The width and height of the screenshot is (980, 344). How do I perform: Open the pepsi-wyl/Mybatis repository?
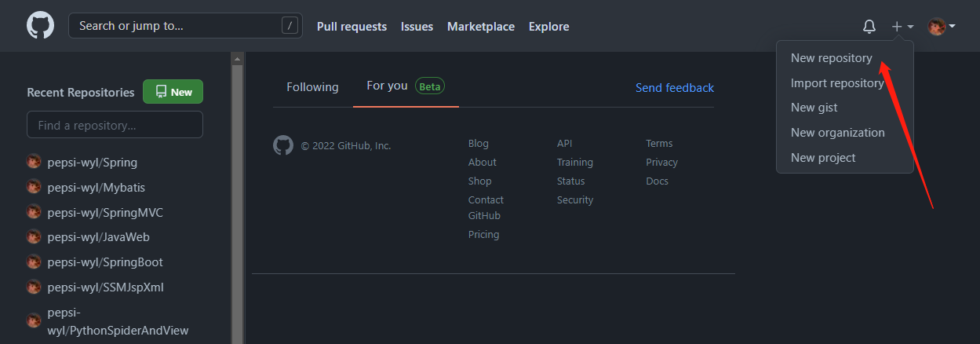click(x=97, y=188)
